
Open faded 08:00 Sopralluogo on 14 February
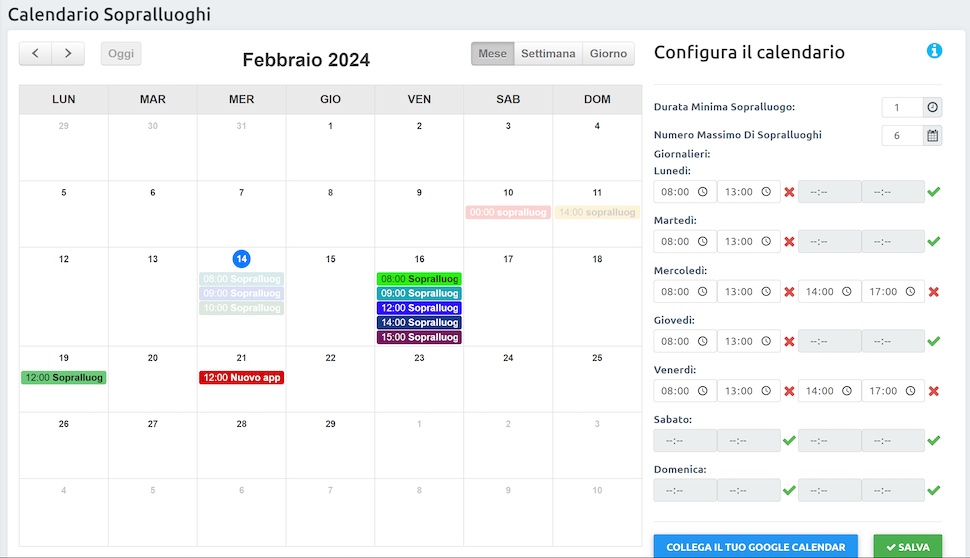coord(241,279)
